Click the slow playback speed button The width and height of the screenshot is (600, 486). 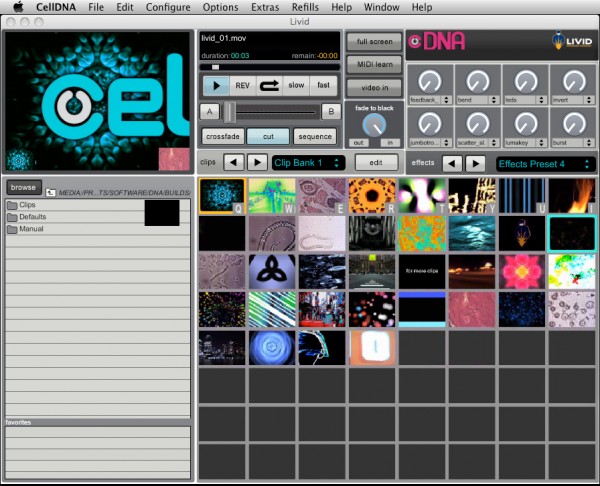pyautogui.click(x=296, y=85)
